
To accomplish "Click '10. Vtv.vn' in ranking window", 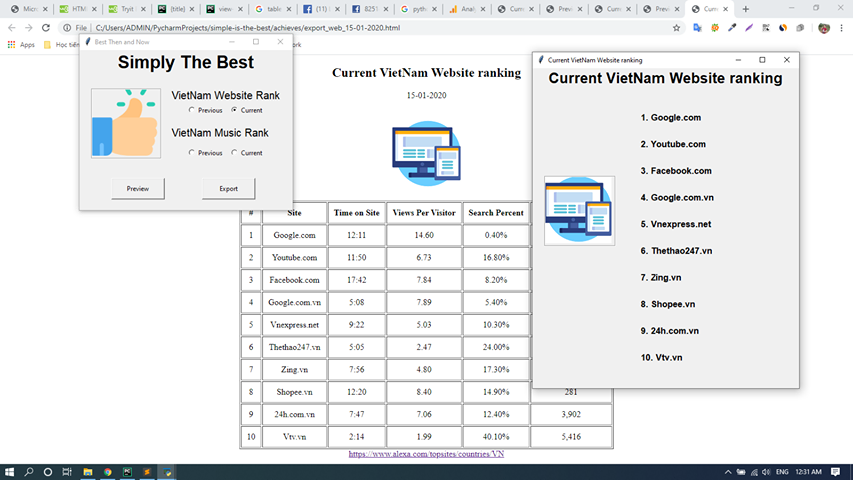I will tap(662, 358).
